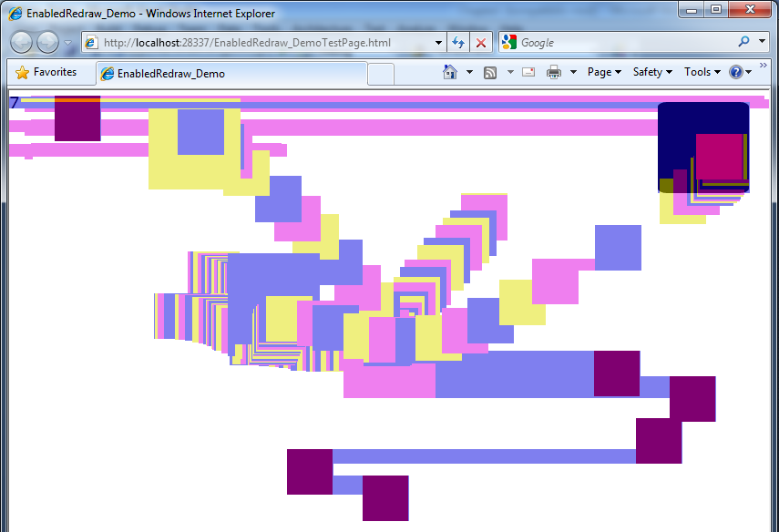Expand the feeds dropdown arrow
This screenshot has width=779, height=532.
coord(510,72)
